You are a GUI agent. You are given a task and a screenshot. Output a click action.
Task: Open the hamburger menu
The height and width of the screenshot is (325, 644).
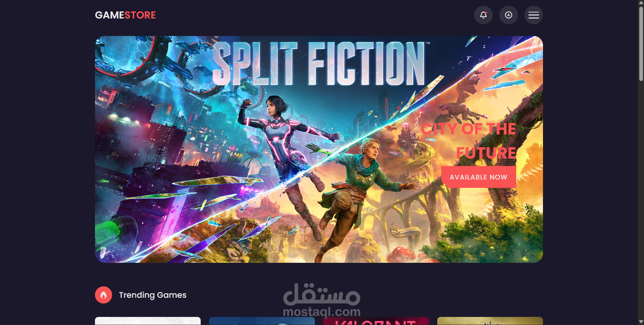[x=534, y=15]
